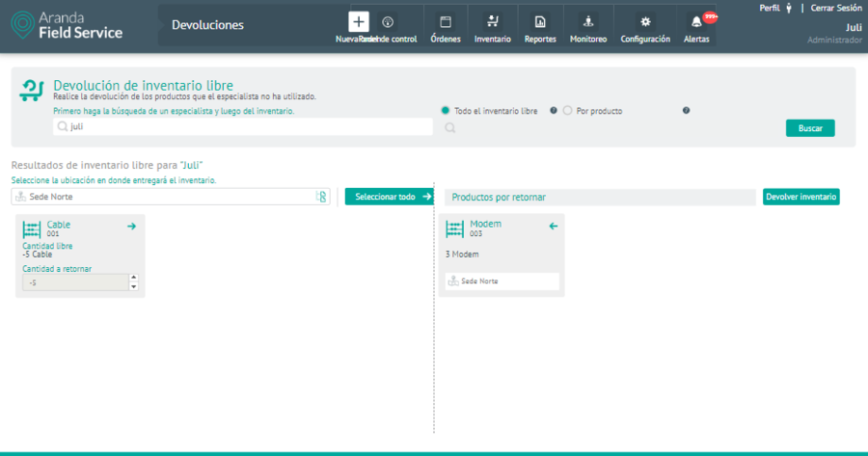Move Cable to return list with arrow
The image size is (868, 456).
coord(132,227)
